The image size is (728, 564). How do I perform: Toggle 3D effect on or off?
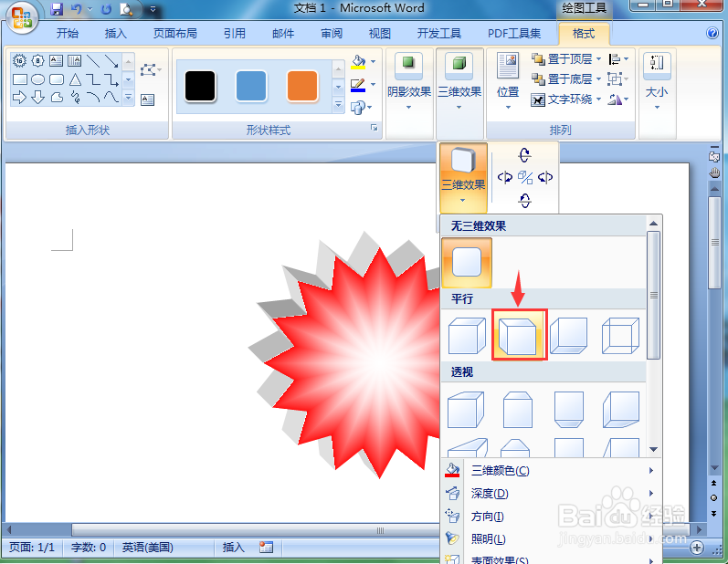coord(525,177)
